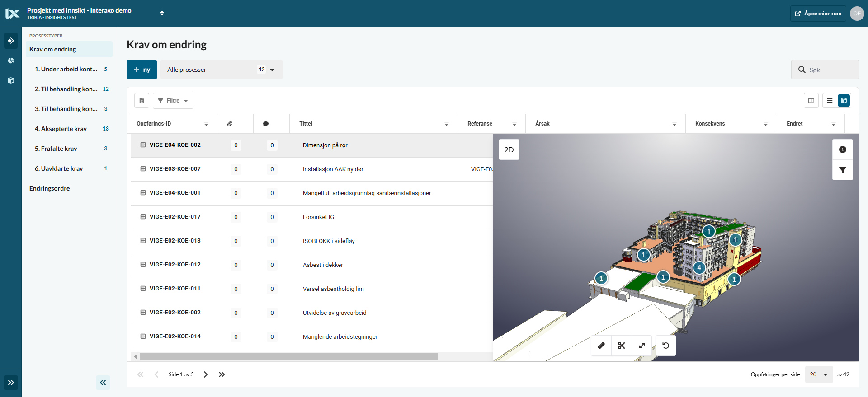
Task: Toggle the 3D model view button
Action: click(x=844, y=101)
